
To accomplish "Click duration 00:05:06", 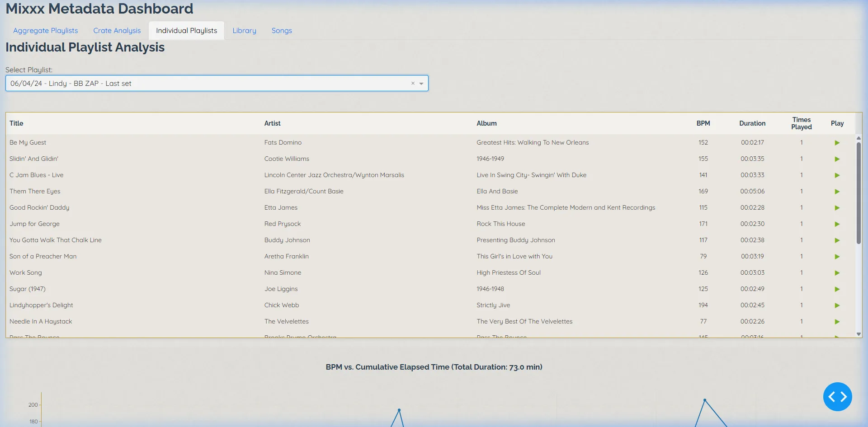I will point(752,191).
